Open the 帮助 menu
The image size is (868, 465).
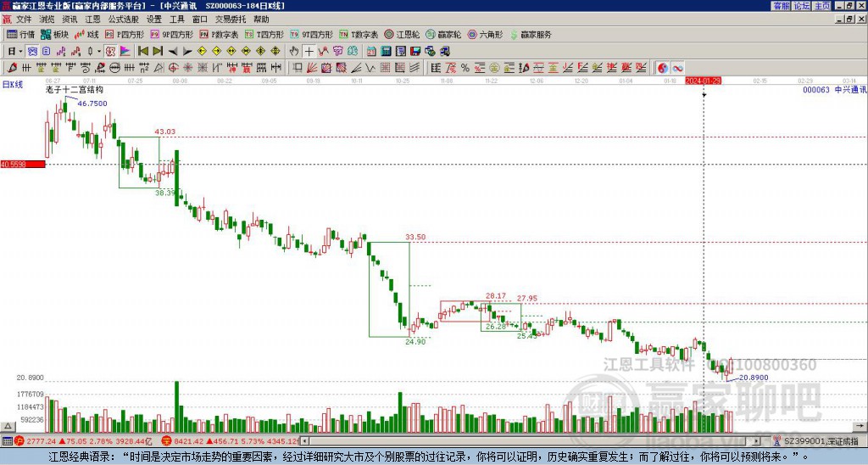coord(261,20)
